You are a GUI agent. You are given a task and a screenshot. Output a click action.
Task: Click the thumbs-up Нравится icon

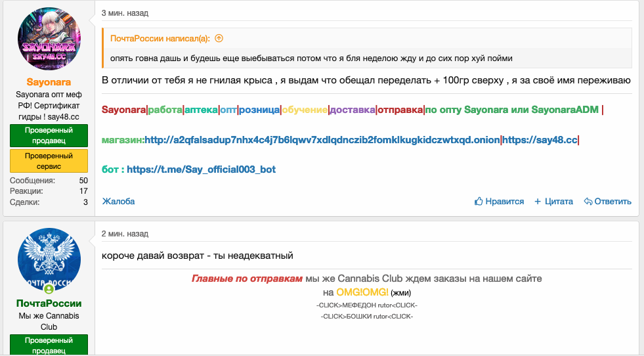click(479, 202)
